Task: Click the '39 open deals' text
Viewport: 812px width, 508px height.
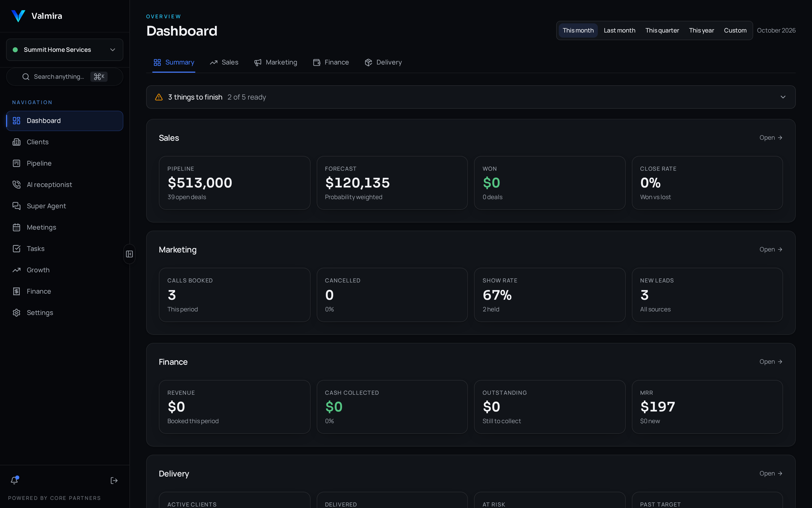Action: click(x=187, y=197)
